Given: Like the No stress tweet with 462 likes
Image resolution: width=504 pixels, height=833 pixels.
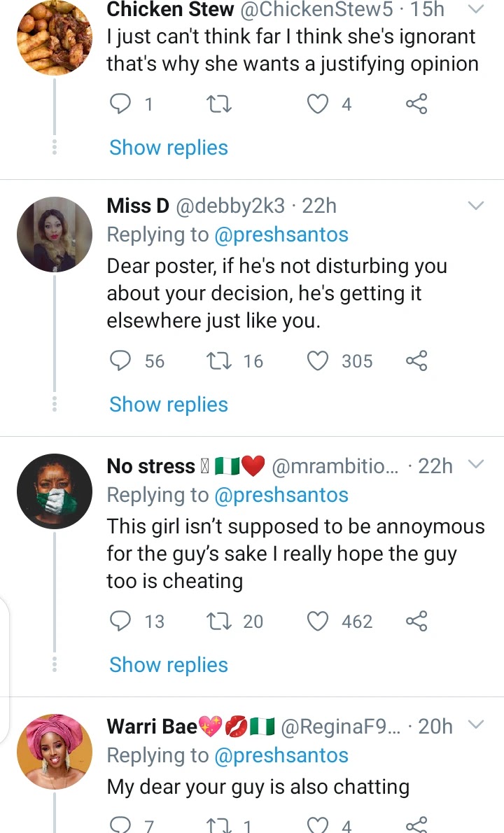Looking at the screenshot, I should 318,622.
